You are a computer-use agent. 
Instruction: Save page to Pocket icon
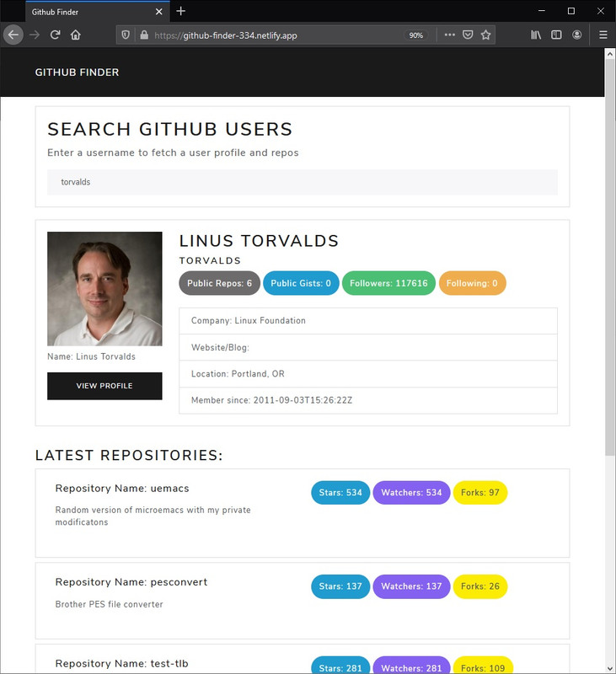coord(468,35)
